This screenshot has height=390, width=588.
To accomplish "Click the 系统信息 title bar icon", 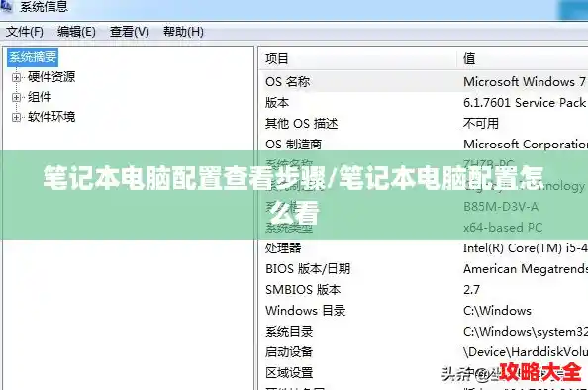I will coord(7,5).
